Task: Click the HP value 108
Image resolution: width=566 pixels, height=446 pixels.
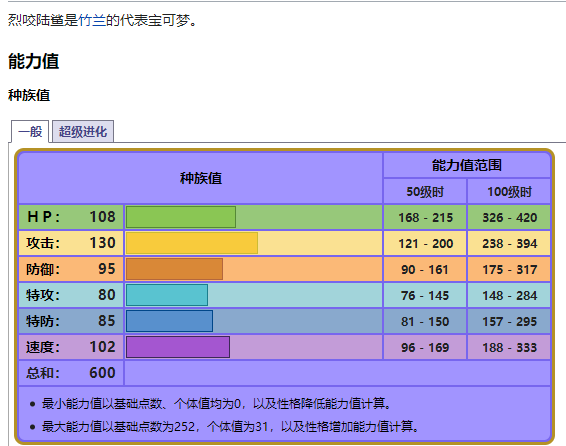Action: [x=103, y=217]
